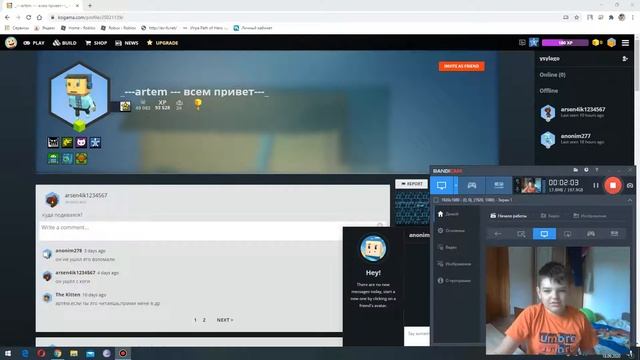Switch to Bandicam Getting Started tab
This screenshot has width=640, height=360.
[x=509, y=216]
